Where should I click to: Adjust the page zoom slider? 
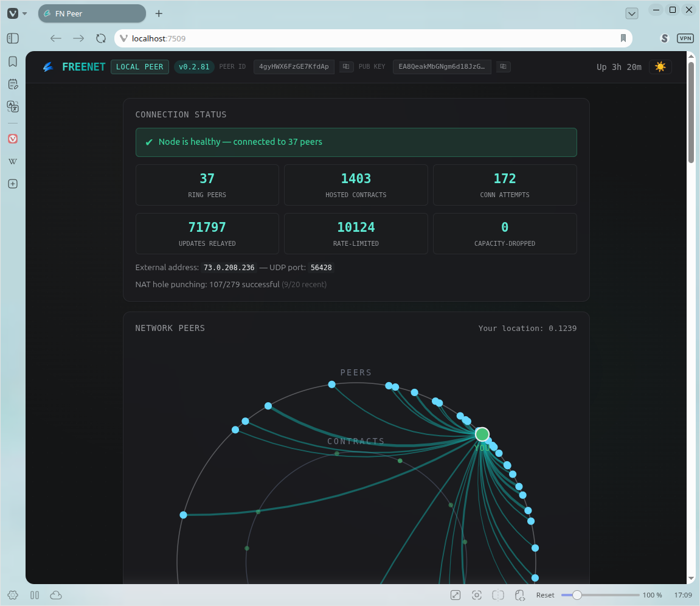[x=600, y=595]
